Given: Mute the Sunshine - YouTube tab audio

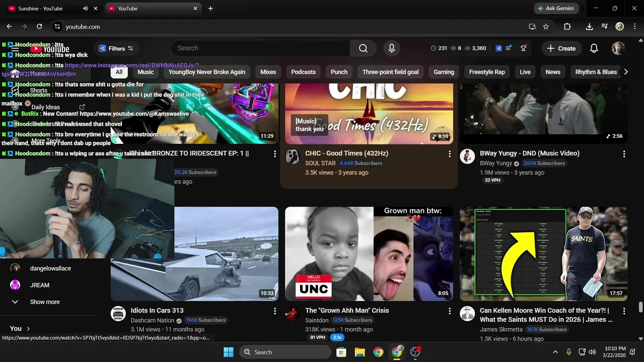Looking at the screenshot, I should coord(86,9).
